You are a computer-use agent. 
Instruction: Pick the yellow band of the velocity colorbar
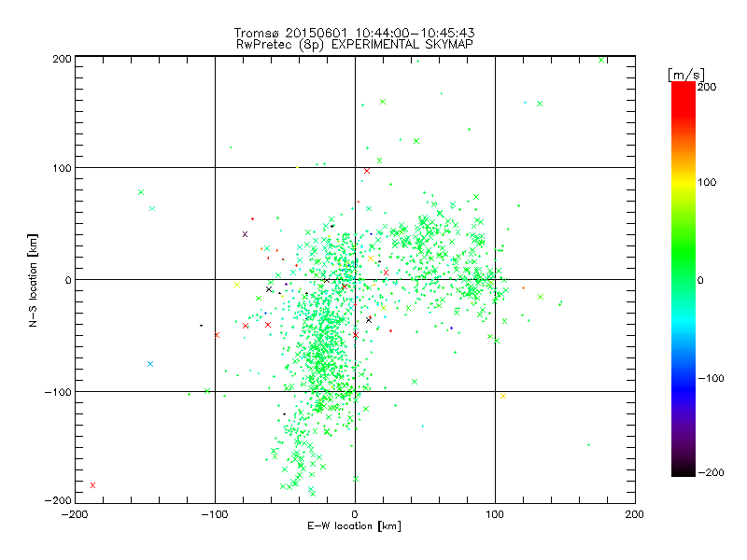click(x=684, y=182)
